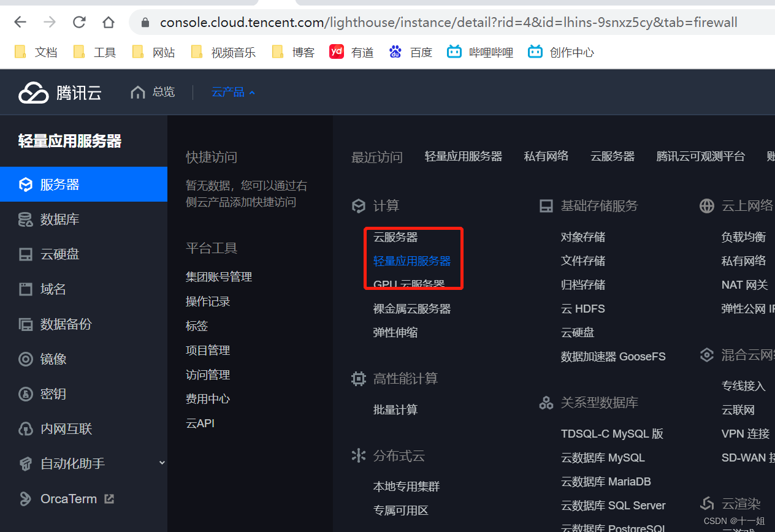775x532 pixels.
Task: Open 标签 platform tool
Action: 197,326
